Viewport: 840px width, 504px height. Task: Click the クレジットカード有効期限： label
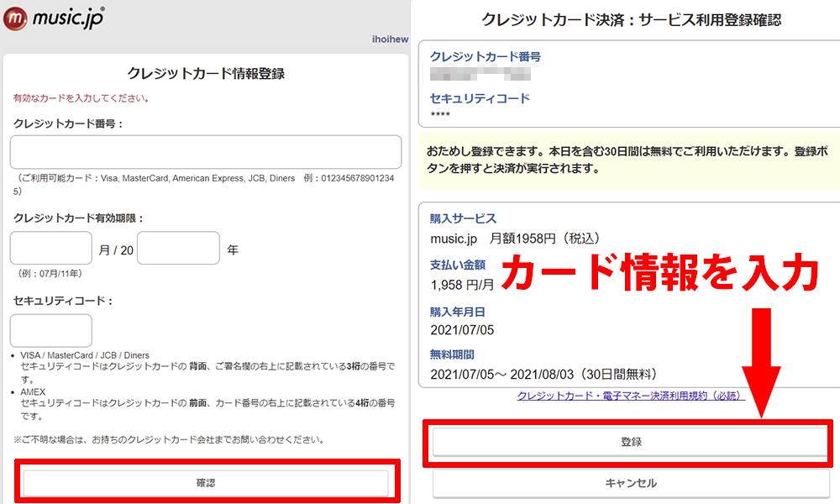click(x=78, y=218)
